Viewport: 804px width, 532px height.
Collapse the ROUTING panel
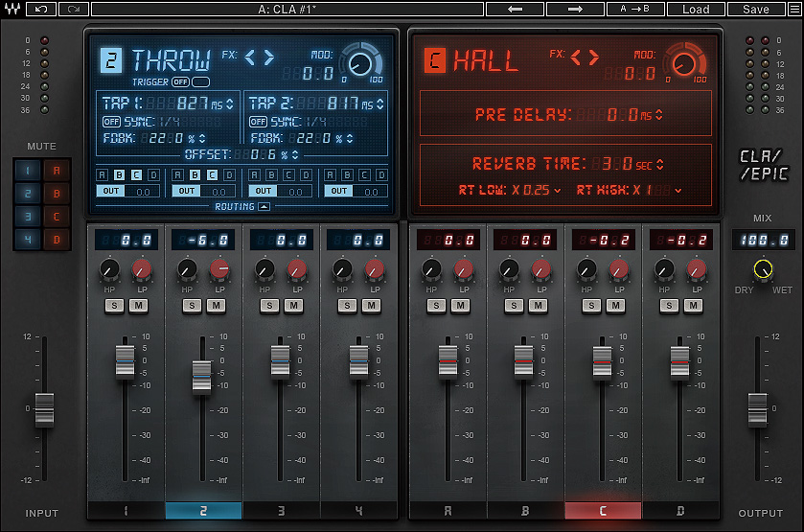click(x=264, y=206)
